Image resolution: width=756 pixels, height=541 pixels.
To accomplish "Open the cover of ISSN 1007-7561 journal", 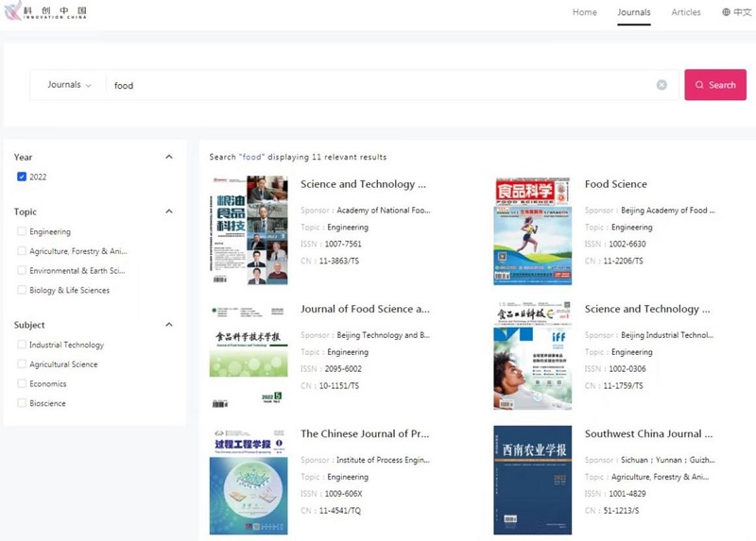I will click(x=249, y=230).
